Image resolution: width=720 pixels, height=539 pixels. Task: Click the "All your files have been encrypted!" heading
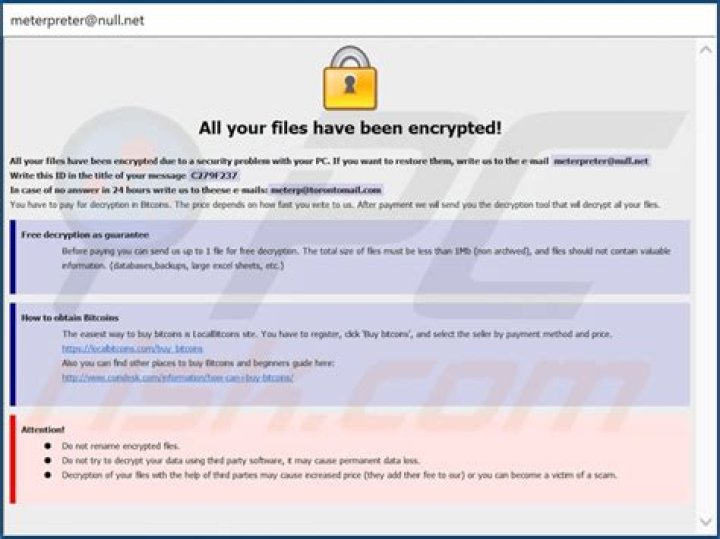350,127
